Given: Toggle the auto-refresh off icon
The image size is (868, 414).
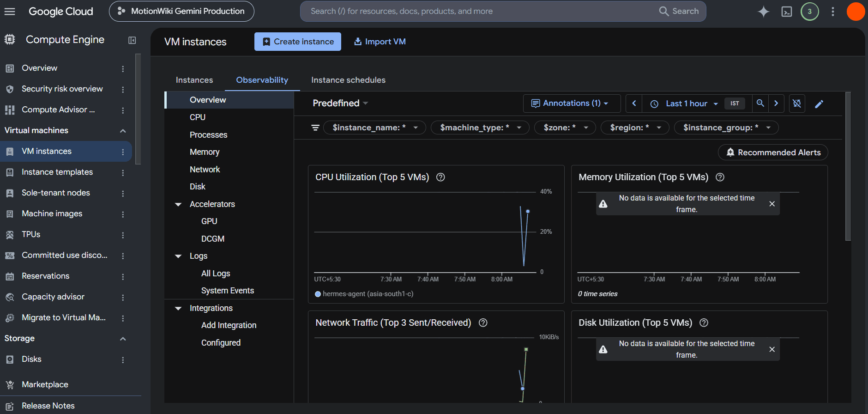Looking at the screenshot, I should pyautogui.click(x=797, y=103).
